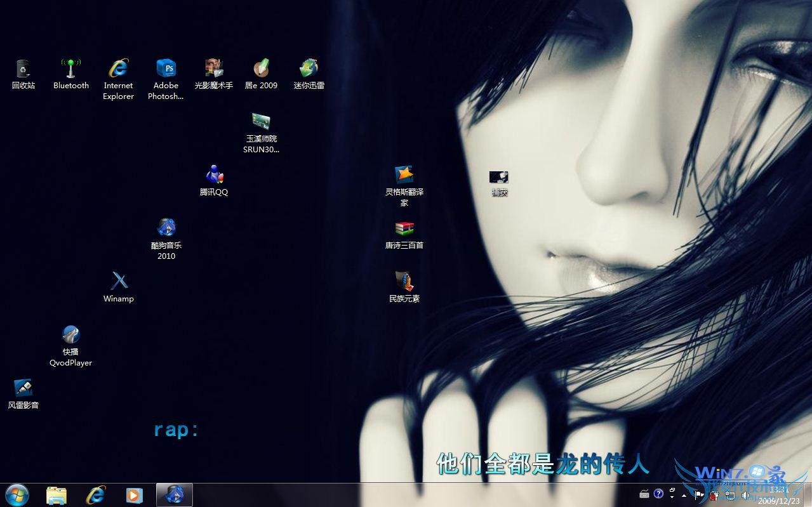Image resolution: width=812 pixels, height=507 pixels.
Task: Click the Windows Start button
Action: click(17, 495)
